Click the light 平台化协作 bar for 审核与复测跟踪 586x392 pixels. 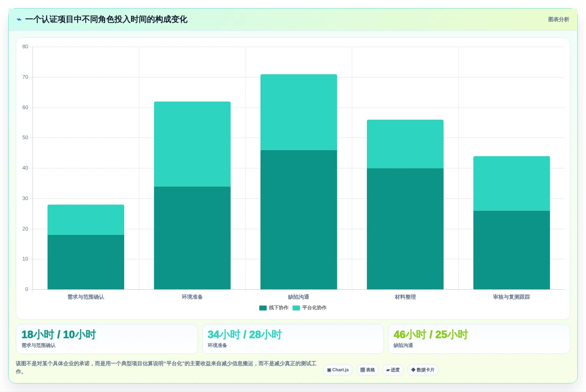(511, 183)
